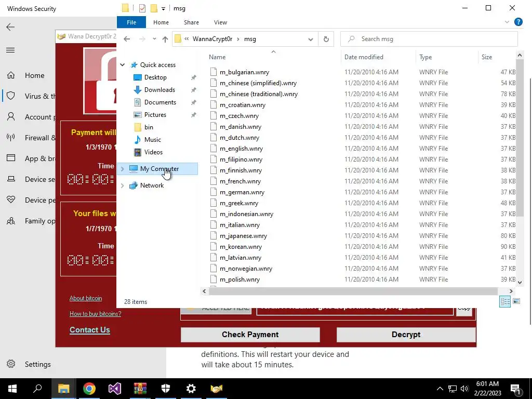Click Properties quick access toolbar icon
The image size is (532, 399).
[x=142, y=8]
